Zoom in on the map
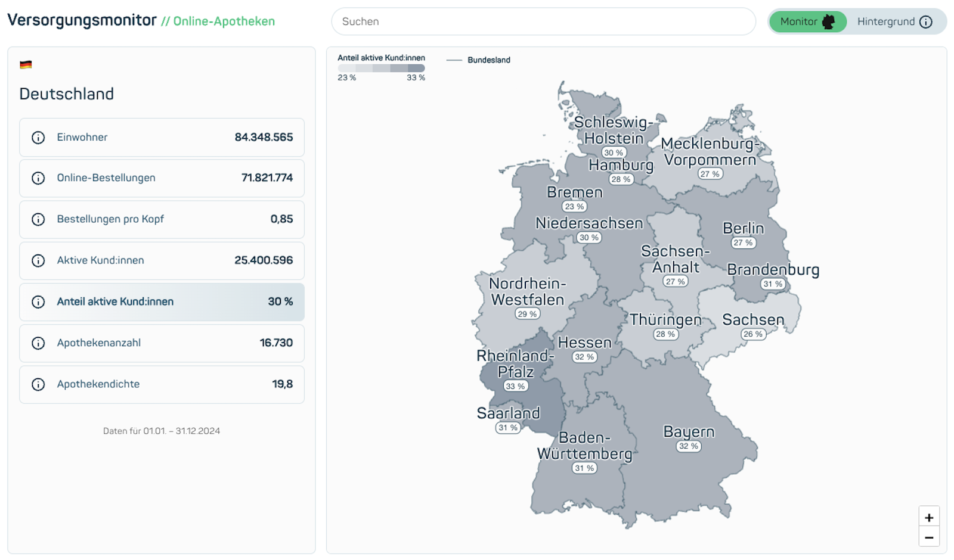Screen dimensions: 954x560 click(x=928, y=517)
